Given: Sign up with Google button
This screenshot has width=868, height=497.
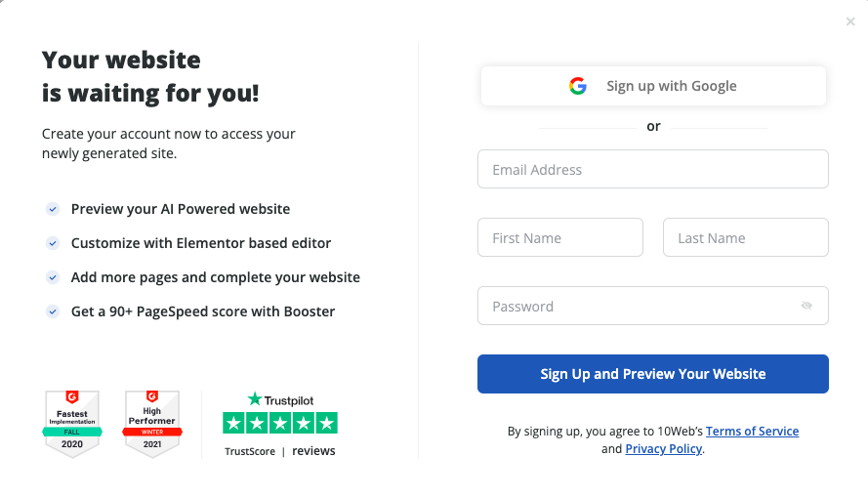Looking at the screenshot, I should point(653,86).
